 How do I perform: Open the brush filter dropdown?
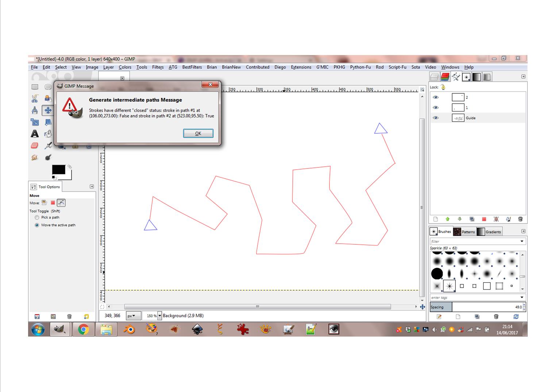522,241
